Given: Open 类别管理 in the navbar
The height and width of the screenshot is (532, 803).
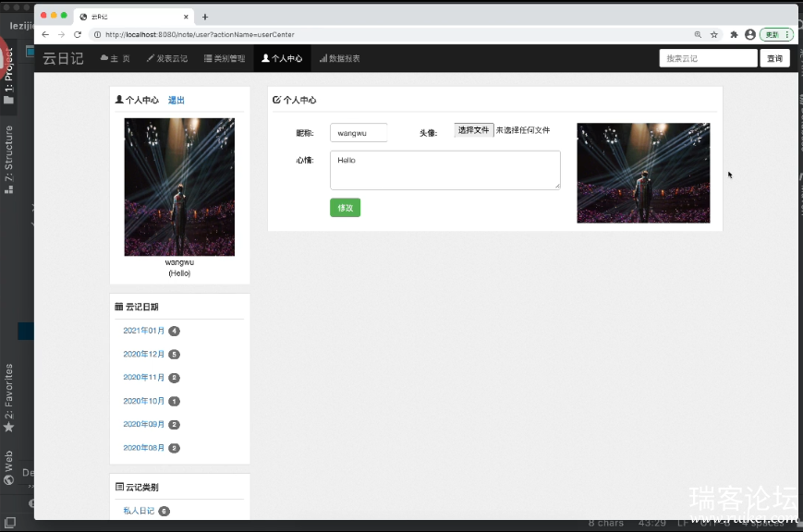Looking at the screenshot, I should tap(225, 58).
